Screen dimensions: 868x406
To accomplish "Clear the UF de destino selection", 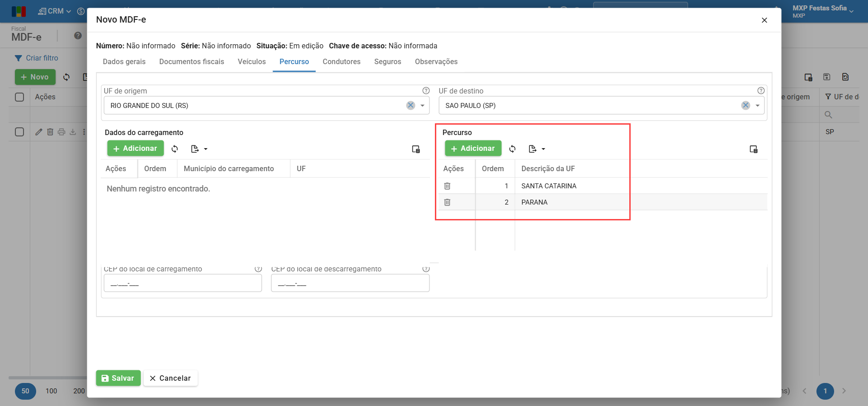I will coord(745,105).
